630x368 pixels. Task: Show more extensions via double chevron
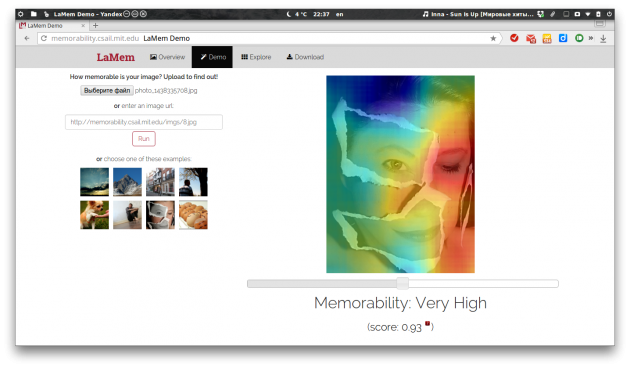click(591, 38)
